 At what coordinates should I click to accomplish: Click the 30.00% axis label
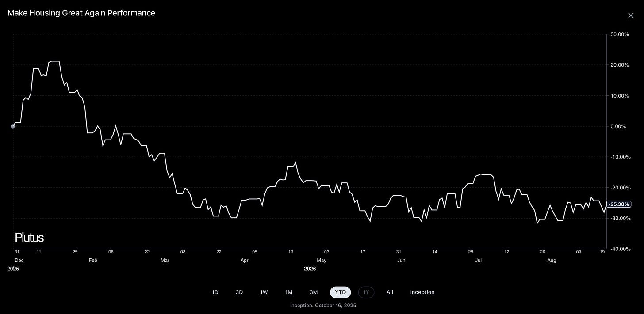click(619, 34)
